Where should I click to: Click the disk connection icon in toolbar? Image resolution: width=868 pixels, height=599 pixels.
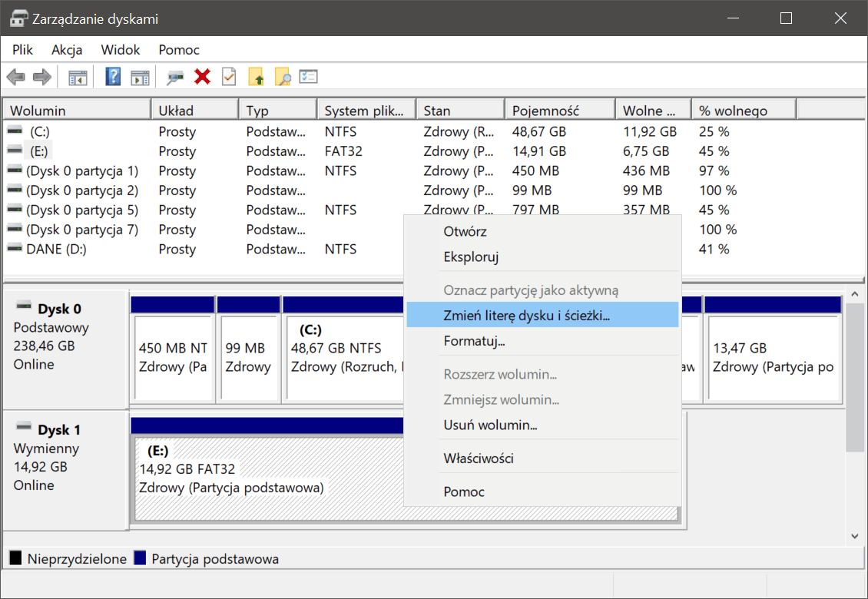tap(176, 77)
